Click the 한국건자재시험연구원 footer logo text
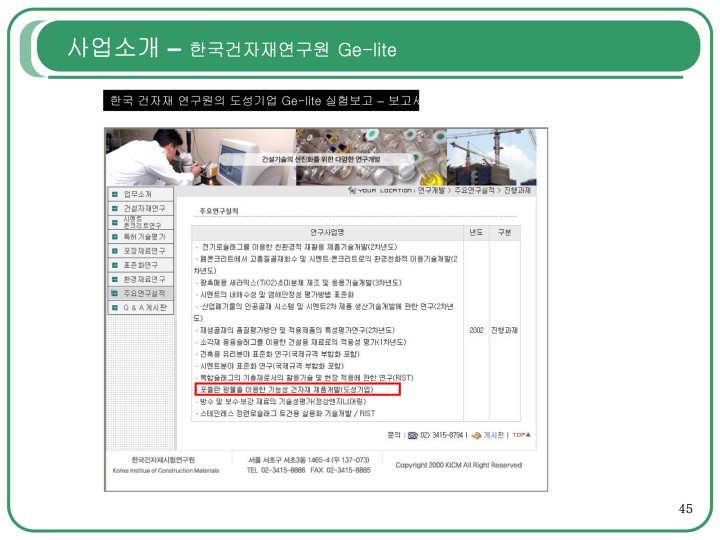The width and height of the screenshot is (720, 540). 163,460
